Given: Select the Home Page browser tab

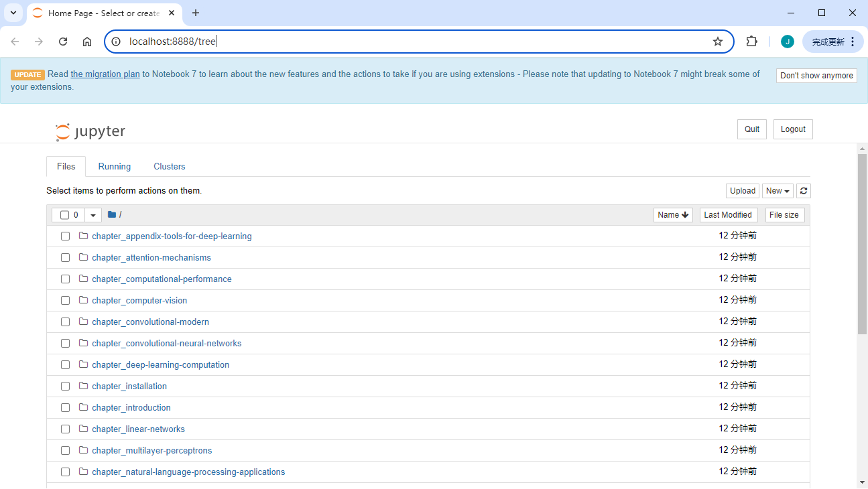Looking at the screenshot, I should tap(104, 13).
